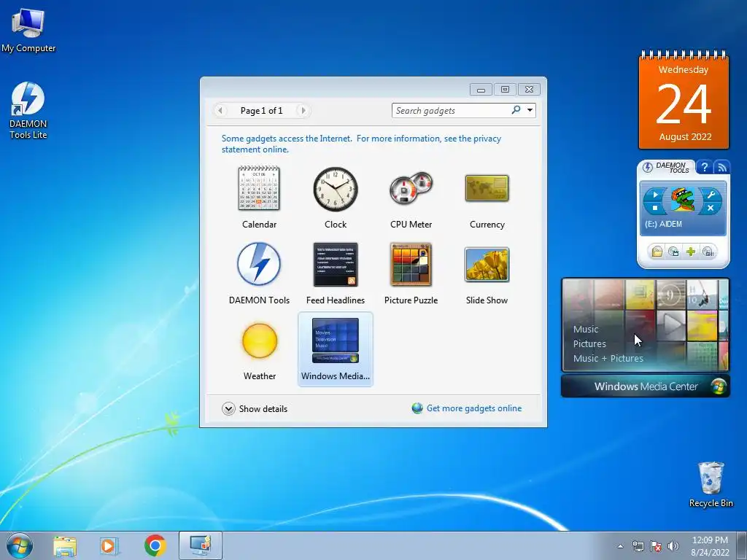Open Google Chrome from taskbar
Viewport: 747px width, 560px height.
155,545
